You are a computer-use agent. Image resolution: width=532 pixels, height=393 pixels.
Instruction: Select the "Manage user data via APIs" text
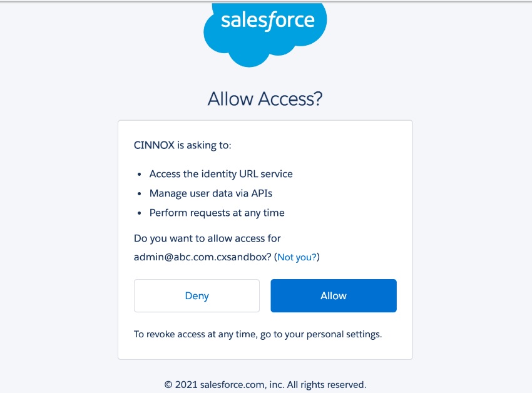point(211,193)
